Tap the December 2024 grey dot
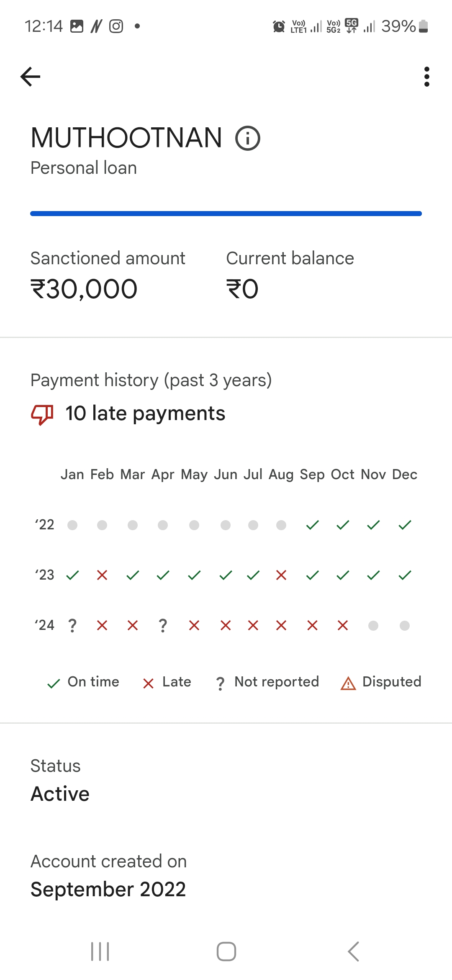The height and width of the screenshot is (980, 452). 405,626
